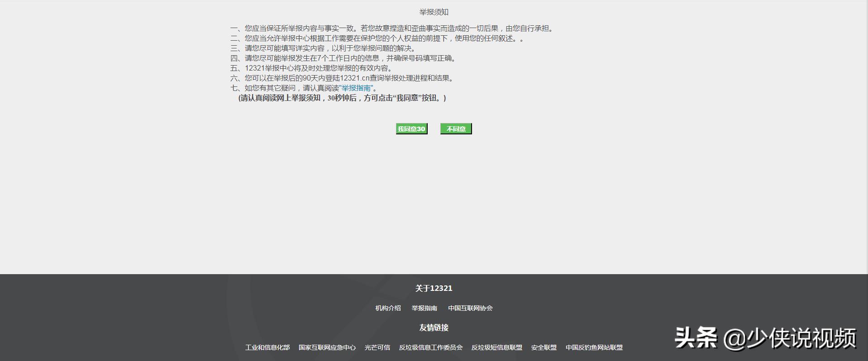Go to 国家互联网应急中心 link
868x361 pixels.
(x=327, y=347)
